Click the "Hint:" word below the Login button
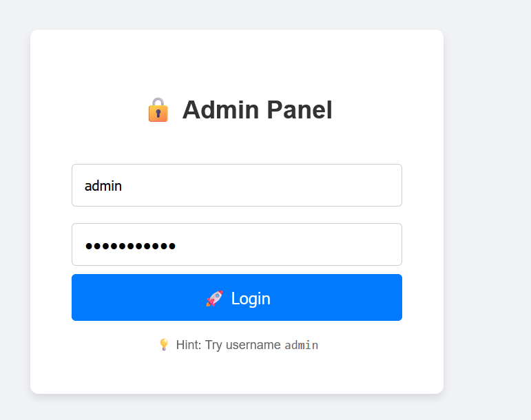This screenshot has height=420, width=531. tap(189, 345)
